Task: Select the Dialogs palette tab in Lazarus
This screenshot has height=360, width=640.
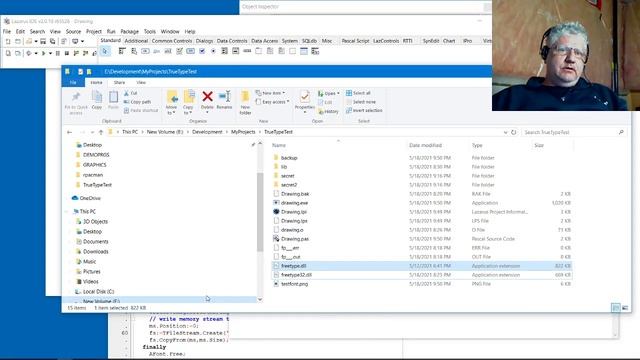Action: (204, 41)
